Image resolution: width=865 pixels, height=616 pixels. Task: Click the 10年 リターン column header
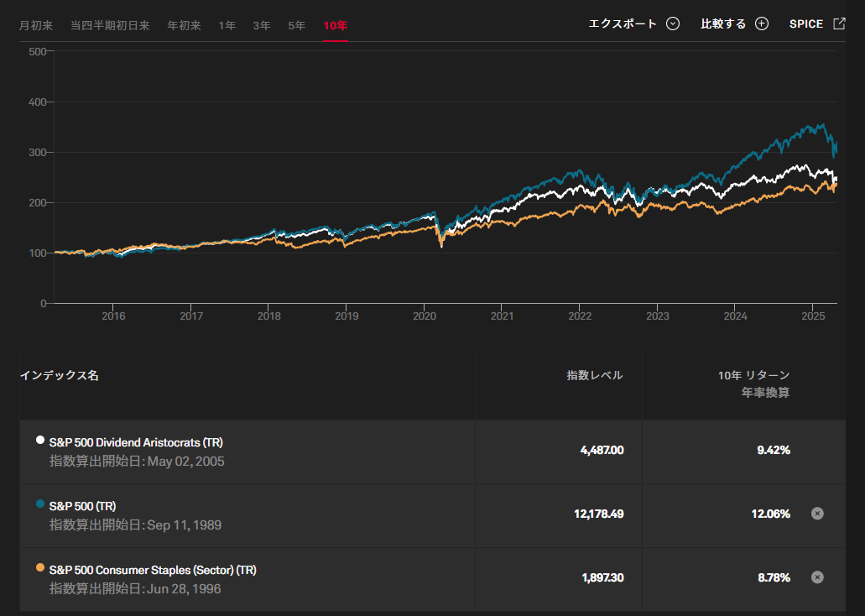753,375
